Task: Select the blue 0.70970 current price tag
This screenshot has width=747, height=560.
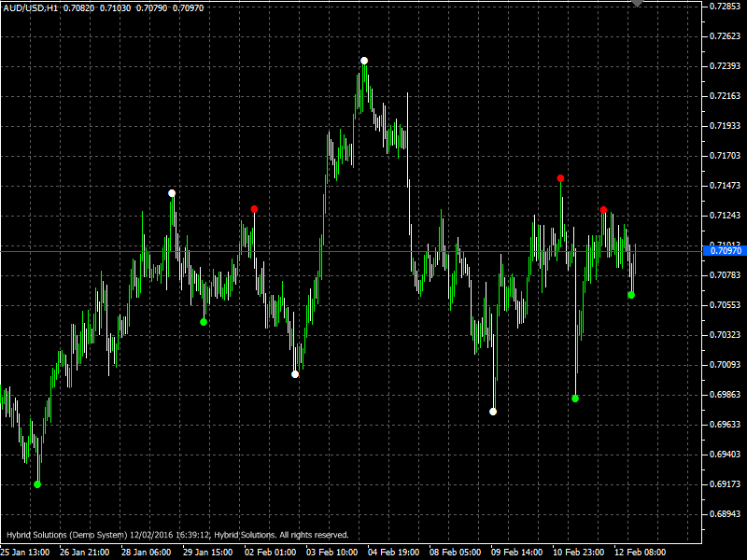Action: [721, 249]
